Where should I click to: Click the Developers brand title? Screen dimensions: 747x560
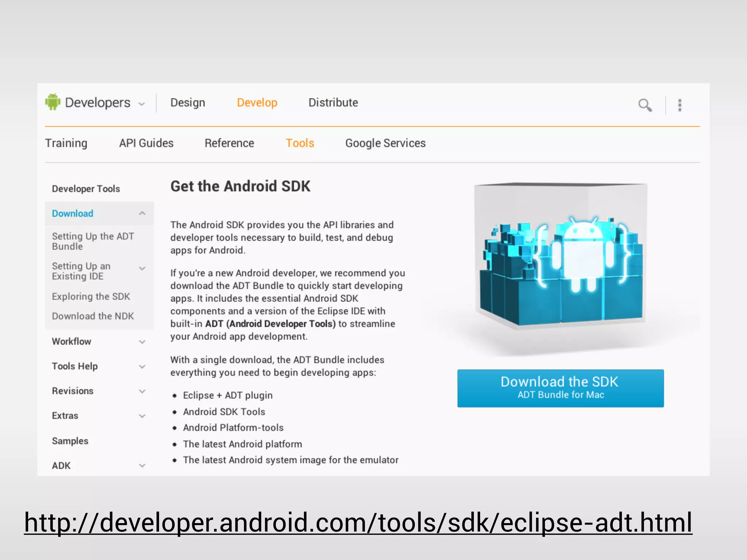coord(97,103)
